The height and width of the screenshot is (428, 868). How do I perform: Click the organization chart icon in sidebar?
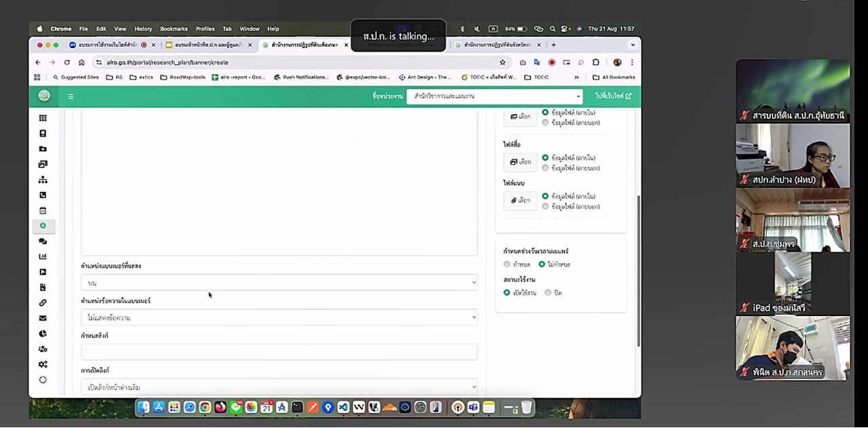coord(43,180)
